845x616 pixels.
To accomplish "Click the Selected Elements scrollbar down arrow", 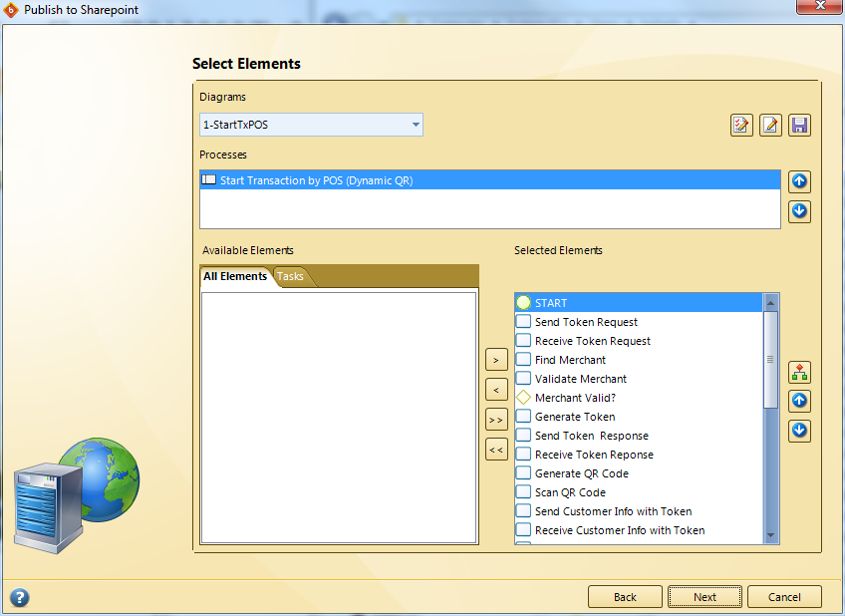I will click(x=770, y=536).
